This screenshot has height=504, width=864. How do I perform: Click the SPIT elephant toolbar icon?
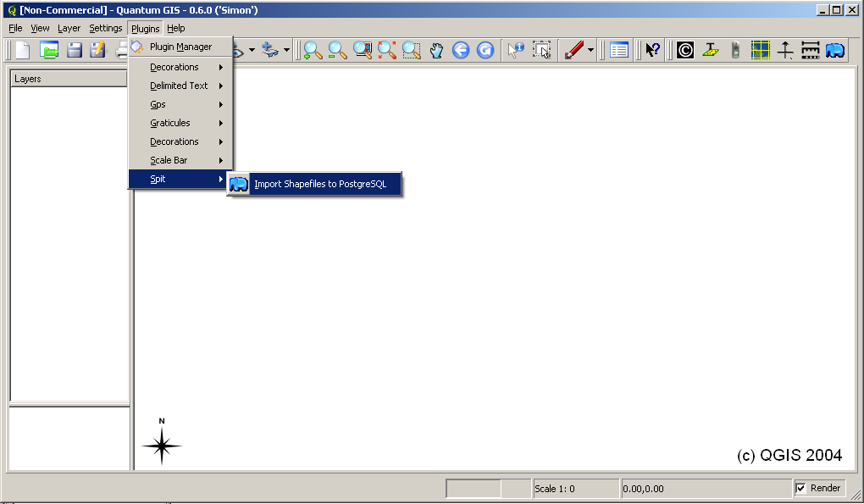coord(835,50)
